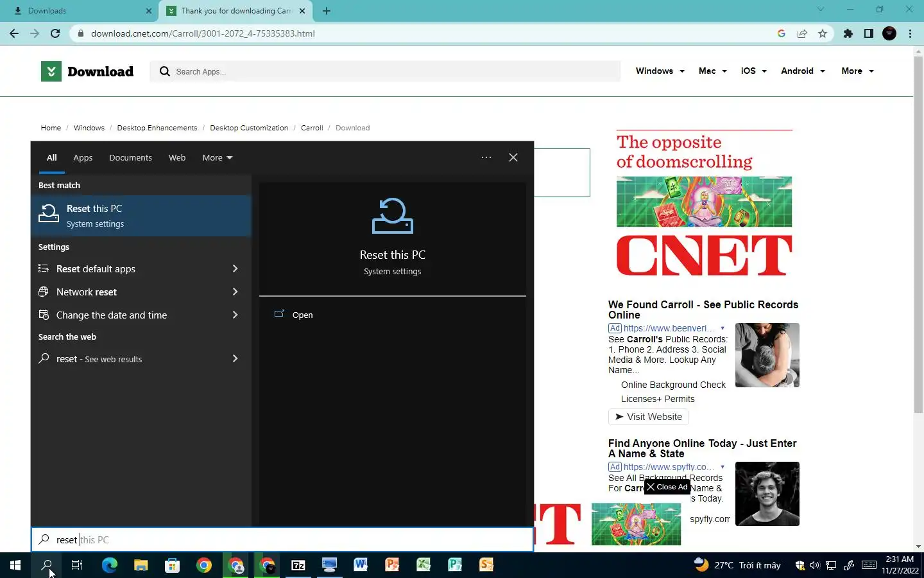
Task: Click Open for Reset this PC
Action: point(303,315)
